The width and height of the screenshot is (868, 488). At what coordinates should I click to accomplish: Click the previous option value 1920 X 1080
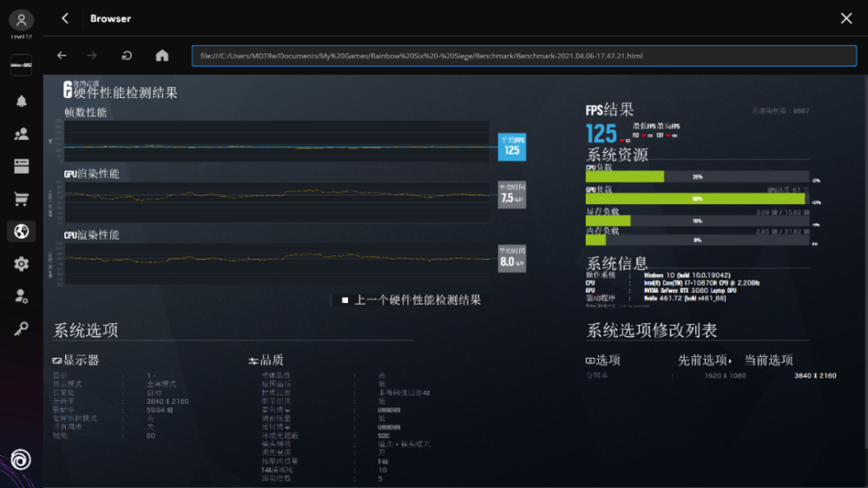click(725, 376)
